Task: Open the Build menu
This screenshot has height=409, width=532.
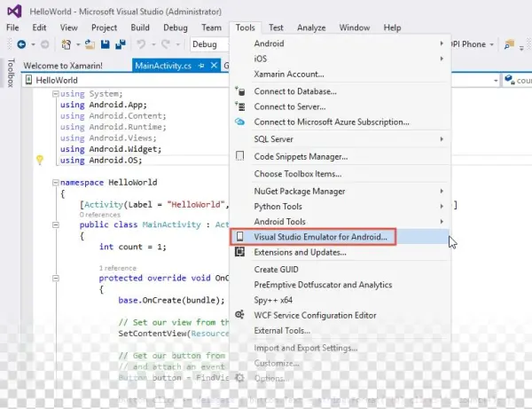Action: [140, 28]
